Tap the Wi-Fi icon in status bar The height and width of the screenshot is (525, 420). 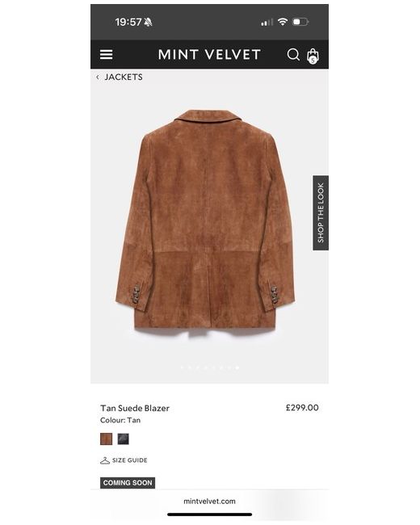click(283, 22)
